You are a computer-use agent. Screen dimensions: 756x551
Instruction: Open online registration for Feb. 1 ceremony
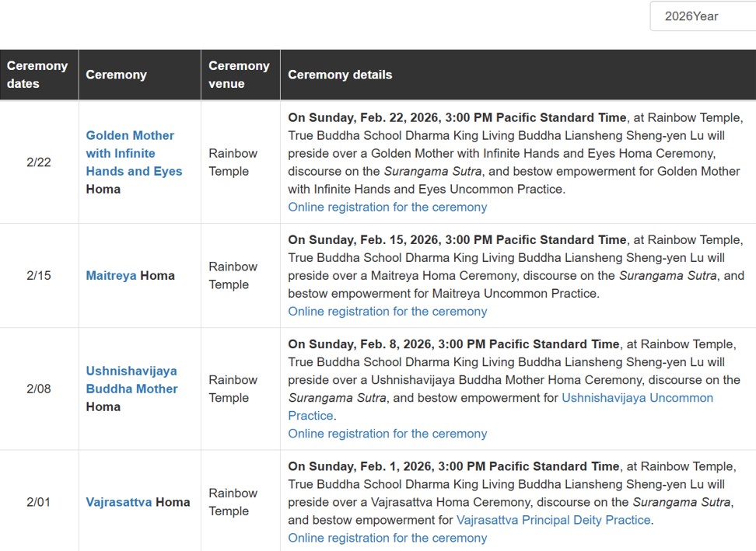click(x=387, y=538)
